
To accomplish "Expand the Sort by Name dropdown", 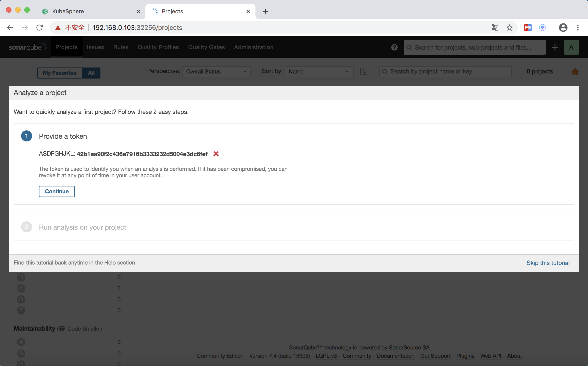I will (319, 72).
